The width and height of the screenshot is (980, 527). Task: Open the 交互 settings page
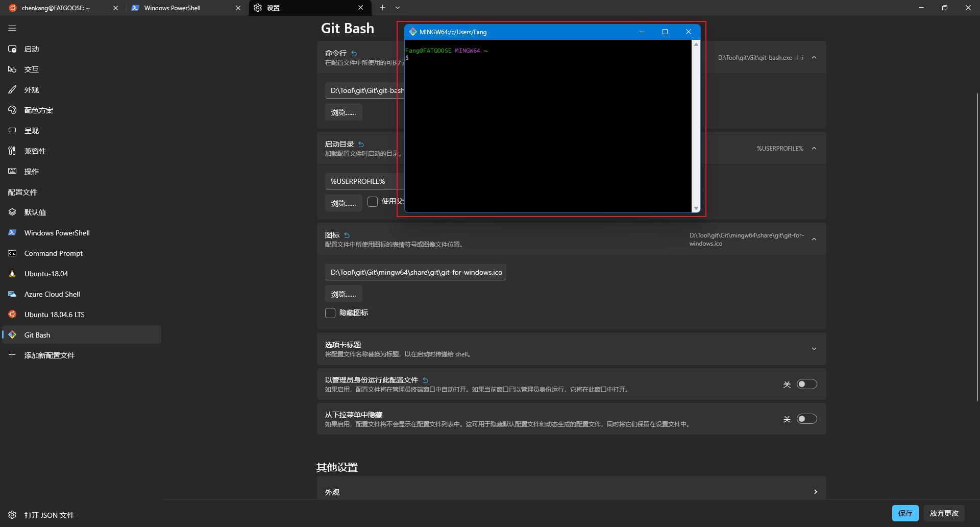pos(82,69)
